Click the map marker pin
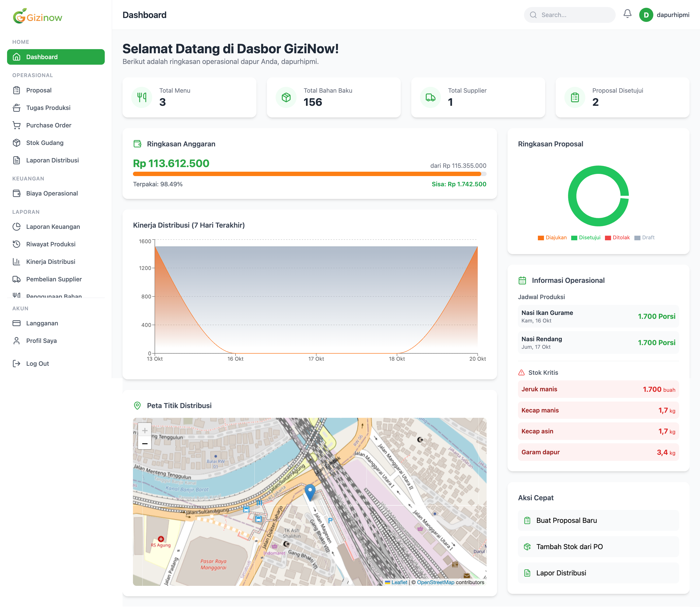This screenshot has width=700, height=607. [x=310, y=492]
